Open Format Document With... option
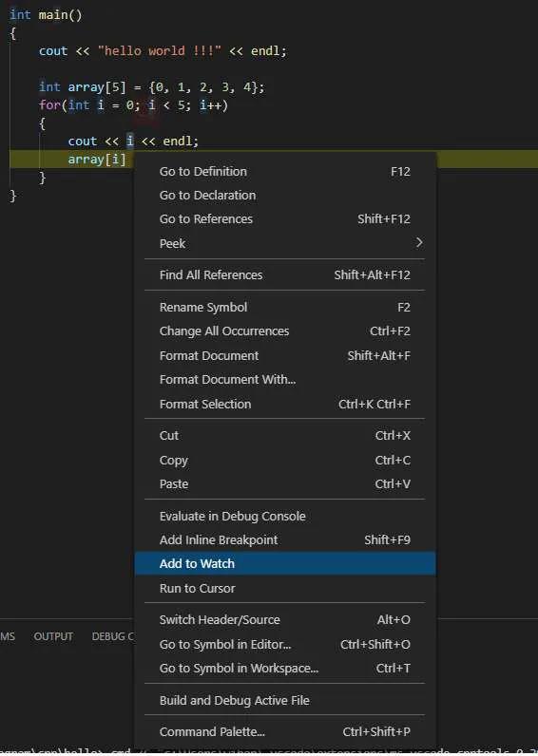This screenshot has width=538, height=756. point(284,380)
